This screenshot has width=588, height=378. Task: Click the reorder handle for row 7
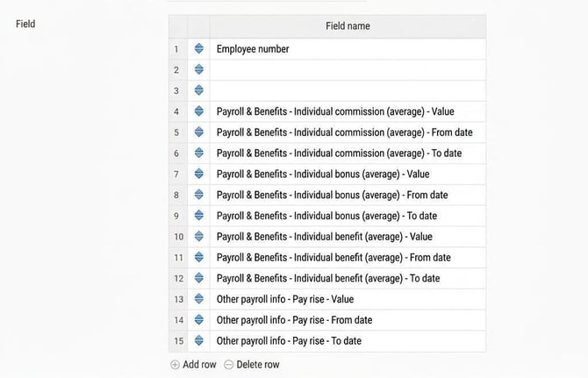click(198, 174)
